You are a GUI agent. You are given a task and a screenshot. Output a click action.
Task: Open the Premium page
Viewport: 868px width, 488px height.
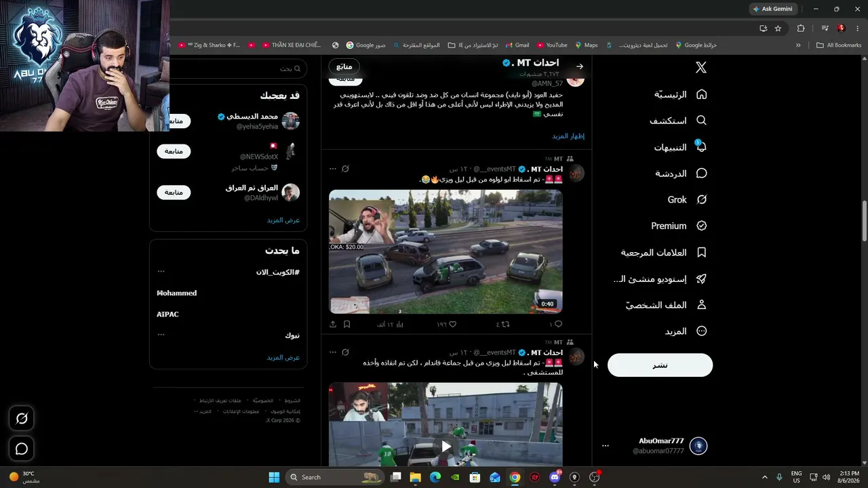[679, 226]
